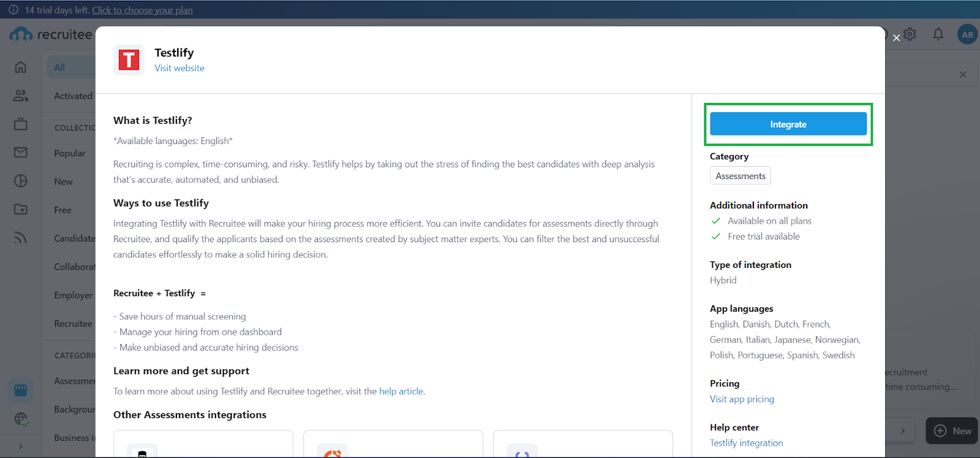Click the blue Integrate button
The height and width of the screenshot is (458, 980).
pyautogui.click(x=788, y=124)
